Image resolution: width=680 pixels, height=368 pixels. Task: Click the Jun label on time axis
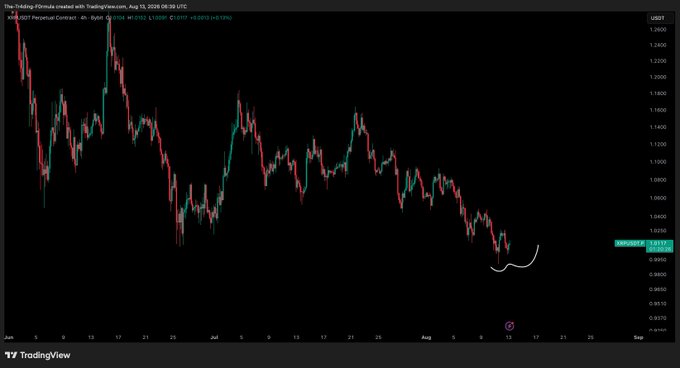click(9, 337)
